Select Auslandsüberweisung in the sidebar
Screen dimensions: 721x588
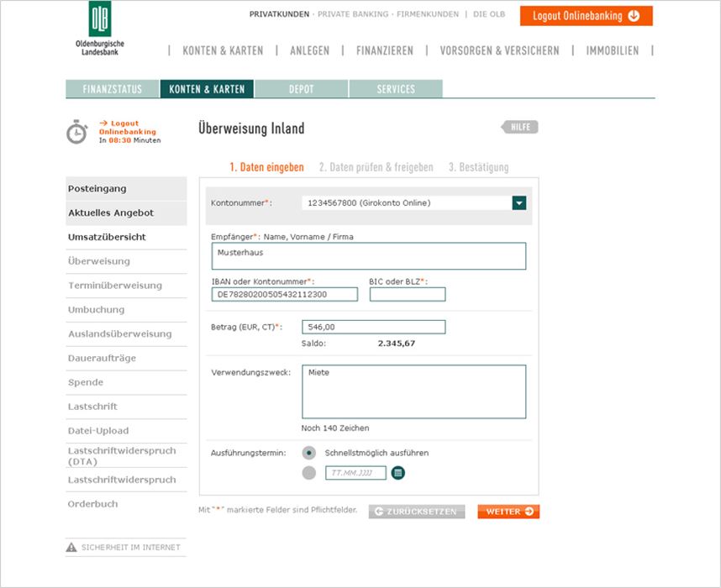click(x=126, y=333)
